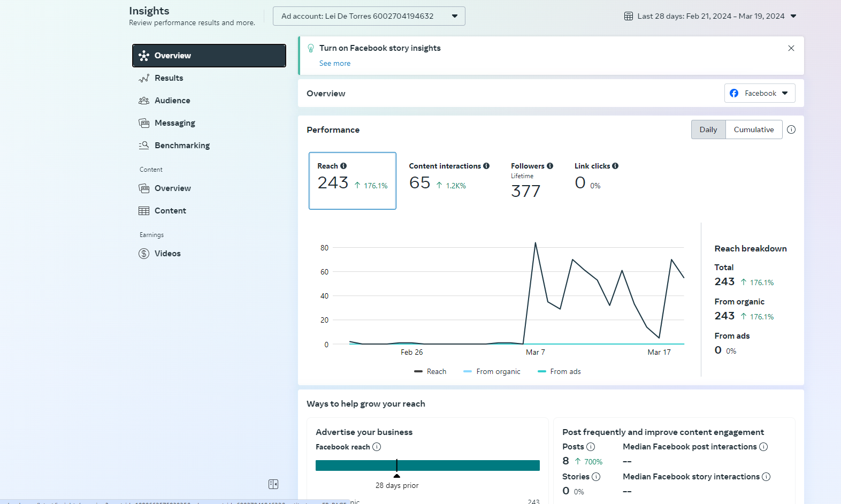Collapse sidebar using the panel icon

[x=273, y=484]
